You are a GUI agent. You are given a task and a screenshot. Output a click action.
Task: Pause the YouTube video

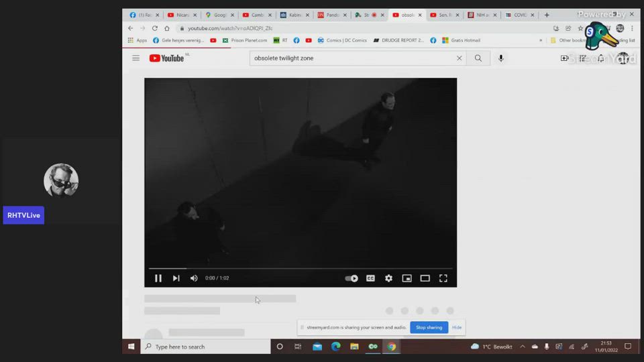[x=158, y=278]
